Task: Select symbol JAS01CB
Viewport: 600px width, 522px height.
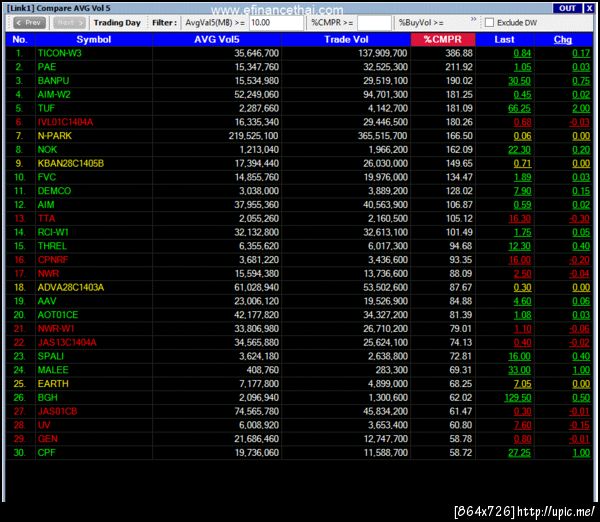Action: (x=57, y=411)
